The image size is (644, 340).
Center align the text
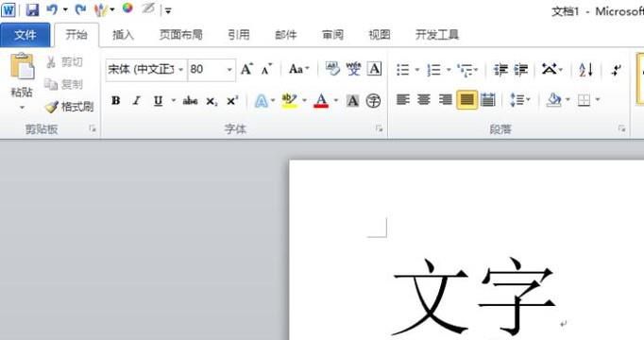[x=424, y=99]
